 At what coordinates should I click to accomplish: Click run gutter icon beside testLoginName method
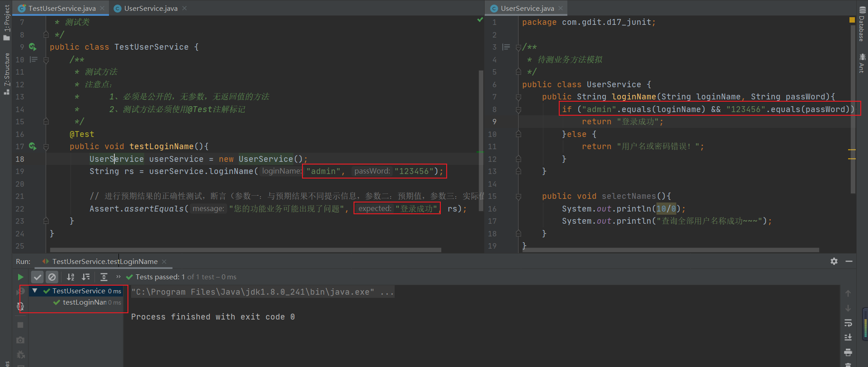click(x=33, y=146)
